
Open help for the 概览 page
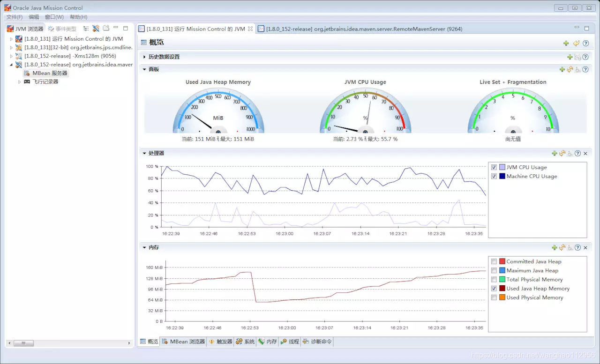point(586,43)
